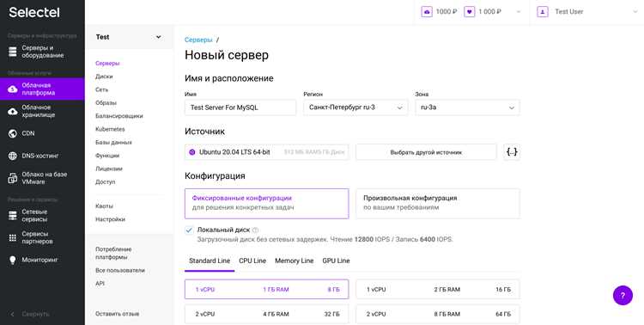Open the Cloud storage icon
644x325 pixels.
(x=13, y=111)
